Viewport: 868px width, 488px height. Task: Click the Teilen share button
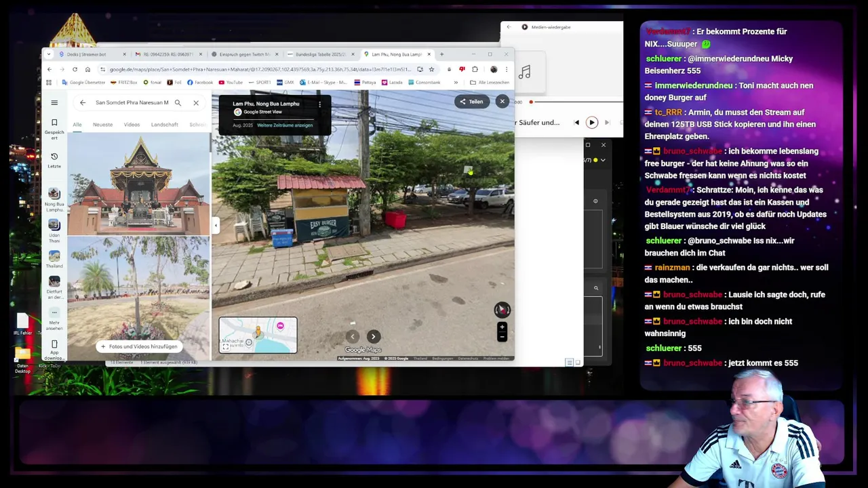point(472,102)
